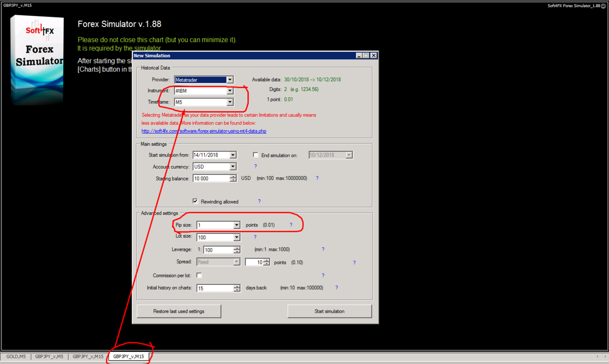Click help question mark next to Starting balance
609x364 pixels.
tap(317, 178)
